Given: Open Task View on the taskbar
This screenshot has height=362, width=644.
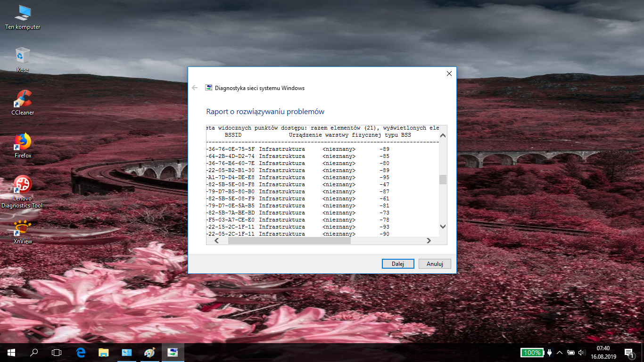Looking at the screenshot, I should [57, 352].
